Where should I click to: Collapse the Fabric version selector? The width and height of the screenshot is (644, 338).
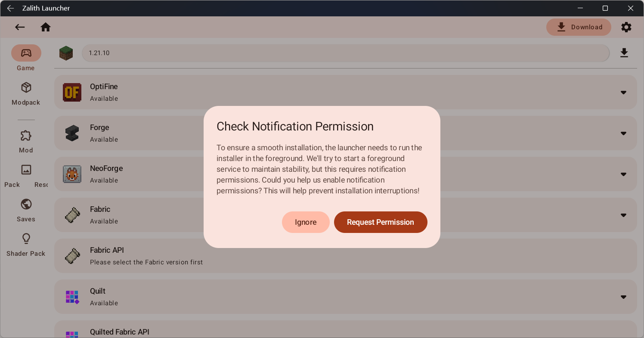(x=623, y=215)
